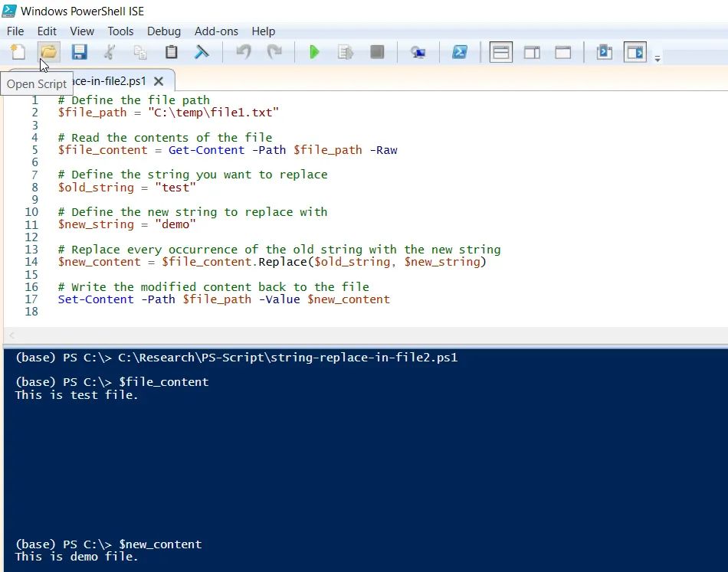Click the comment "# Define the file path"
Image resolution: width=728 pixels, height=572 pixels.
coord(133,100)
